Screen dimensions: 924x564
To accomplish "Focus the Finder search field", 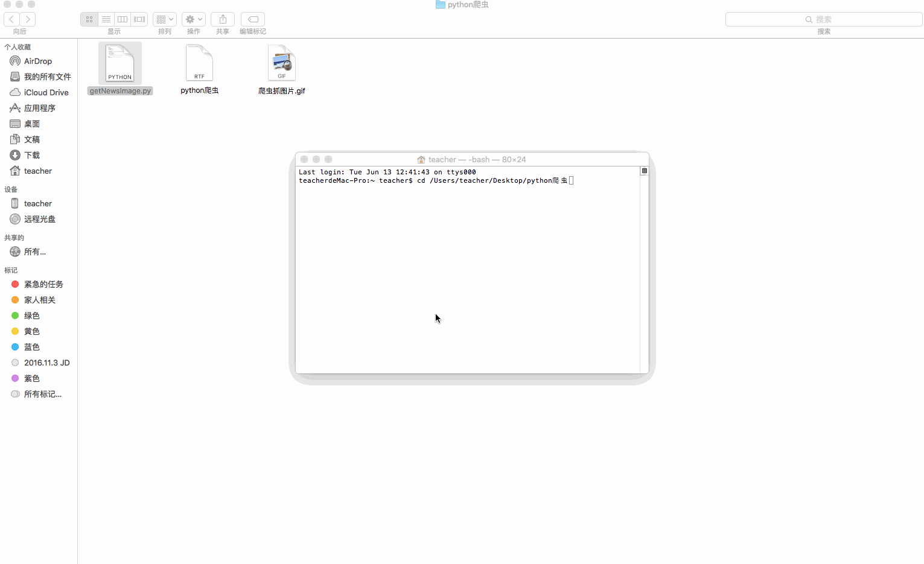I will tap(824, 19).
